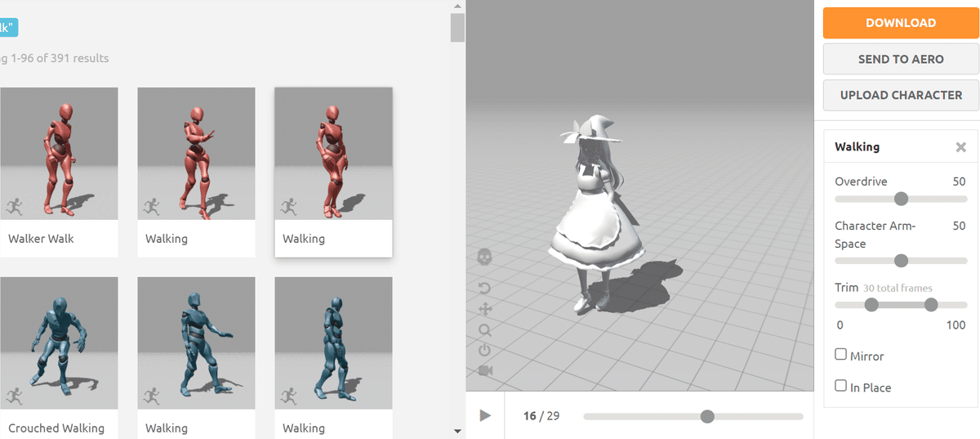This screenshot has height=439, width=980.
Task: Click the Character Arm-Space slider handle
Action: point(901,261)
